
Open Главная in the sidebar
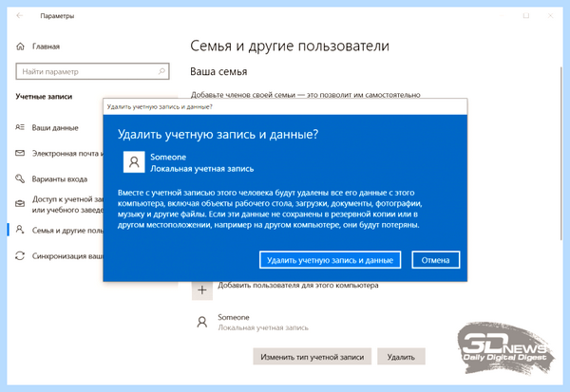(46, 47)
